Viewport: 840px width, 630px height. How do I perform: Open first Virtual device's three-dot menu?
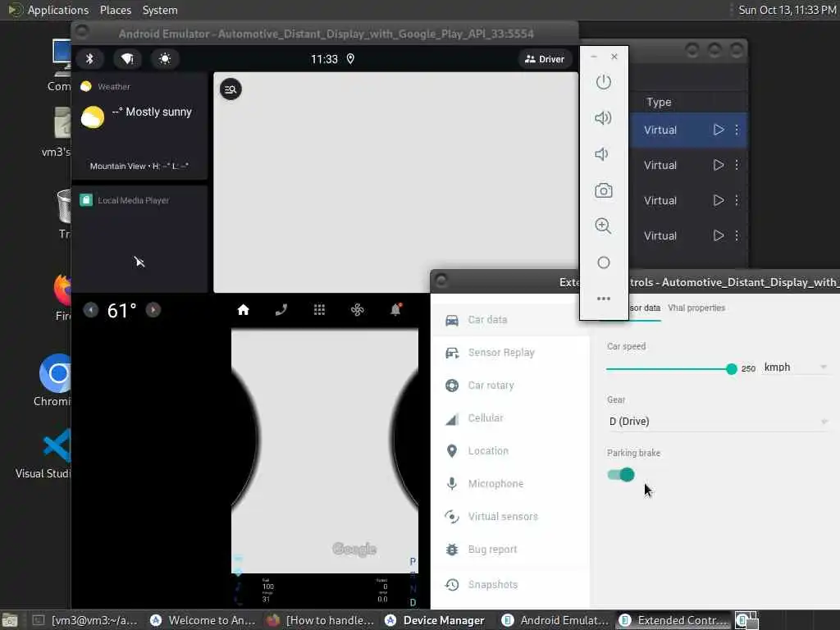click(737, 130)
